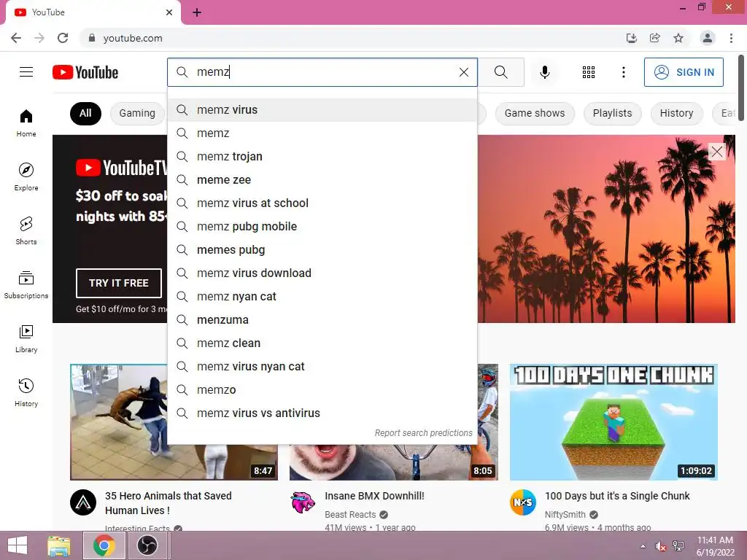
Task: Go back in Chrome
Action: tap(16, 38)
